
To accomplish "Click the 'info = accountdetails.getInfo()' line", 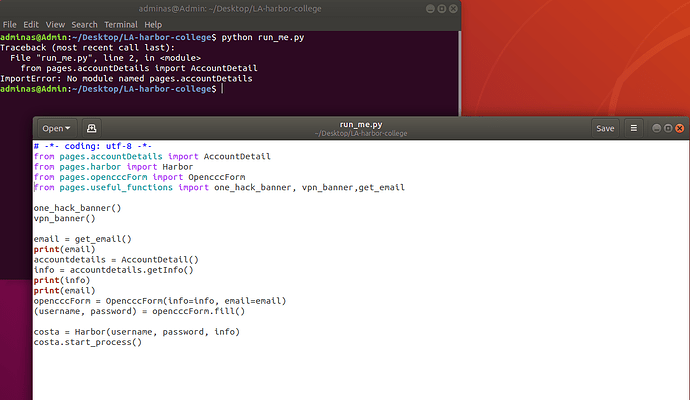I will [x=114, y=270].
